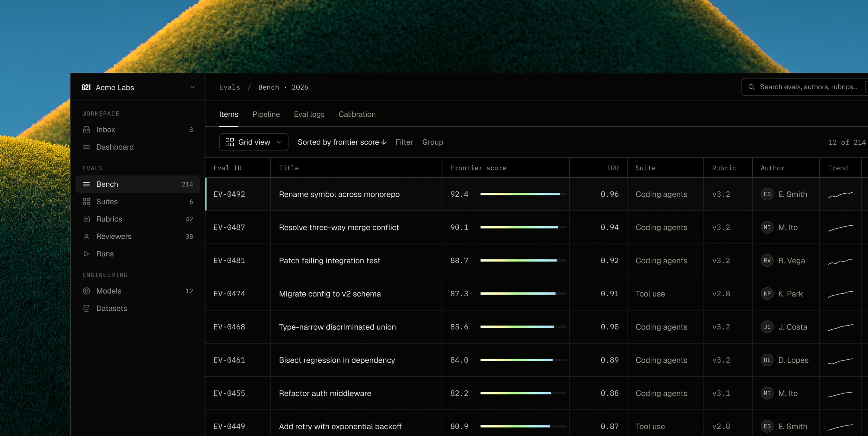Click the trend sparkline for EV-0481
Image resolution: width=868 pixels, height=436 pixels.
(x=840, y=261)
